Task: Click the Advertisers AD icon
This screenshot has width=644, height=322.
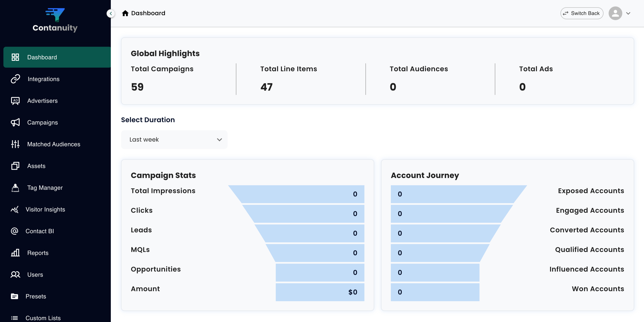Action: (x=15, y=101)
